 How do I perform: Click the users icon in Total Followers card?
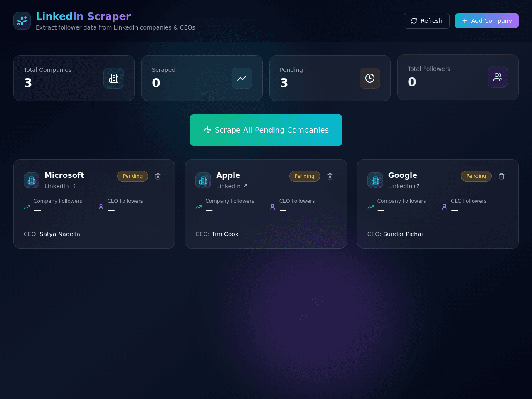point(498,77)
